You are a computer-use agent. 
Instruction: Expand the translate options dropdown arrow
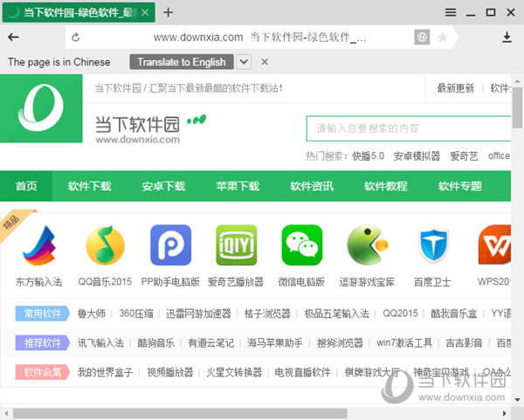(244, 62)
